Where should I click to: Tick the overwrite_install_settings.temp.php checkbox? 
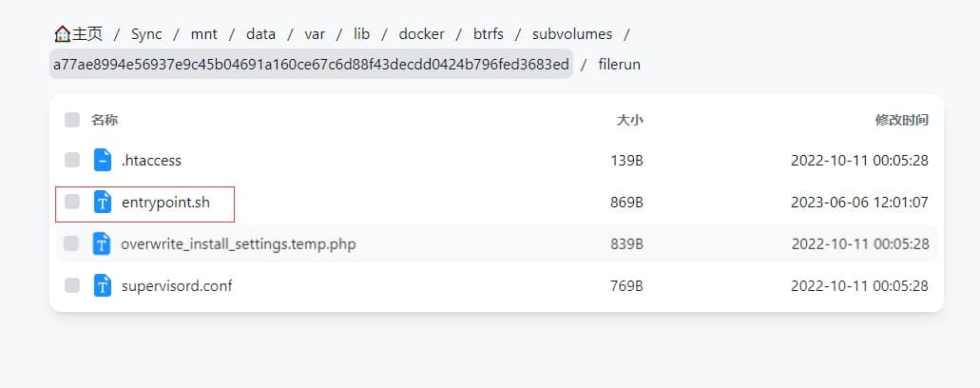click(x=72, y=244)
